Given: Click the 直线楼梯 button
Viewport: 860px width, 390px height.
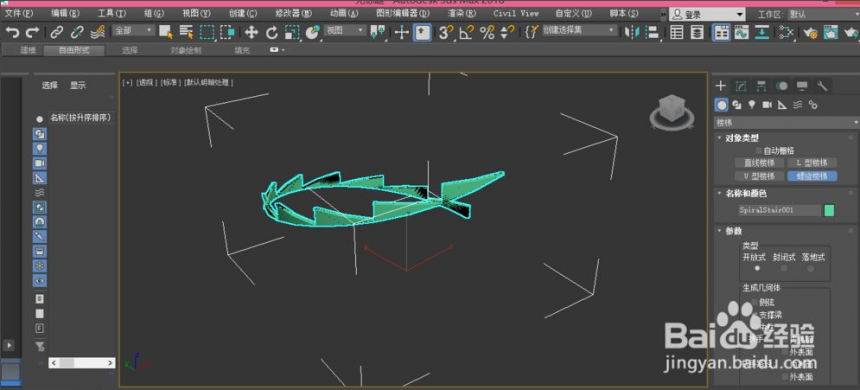Looking at the screenshot, I should [x=759, y=163].
